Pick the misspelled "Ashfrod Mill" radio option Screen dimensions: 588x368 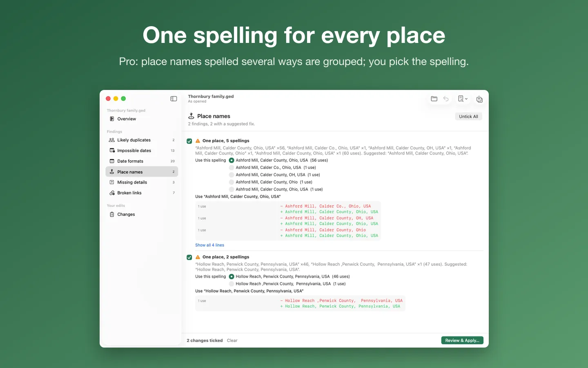coord(232,190)
